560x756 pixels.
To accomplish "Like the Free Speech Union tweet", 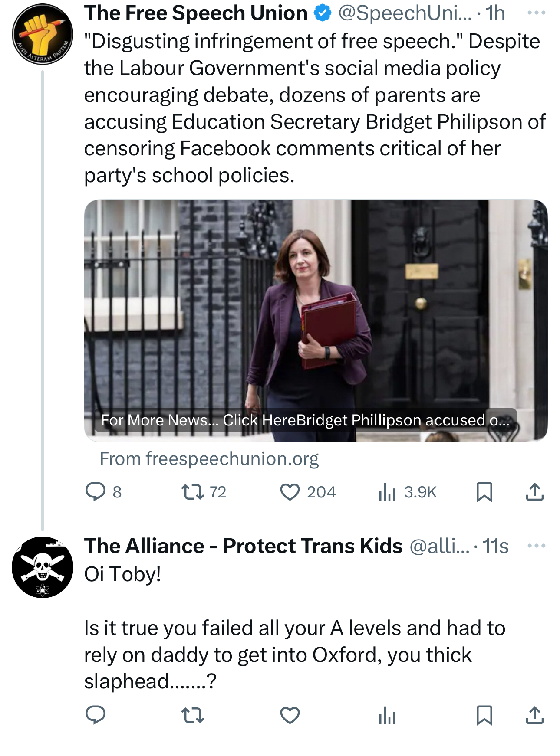I will click(x=290, y=492).
